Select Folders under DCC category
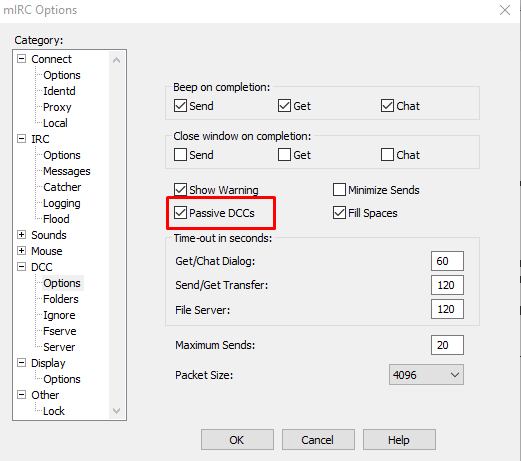The width and height of the screenshot is (521, 461). 61,299
